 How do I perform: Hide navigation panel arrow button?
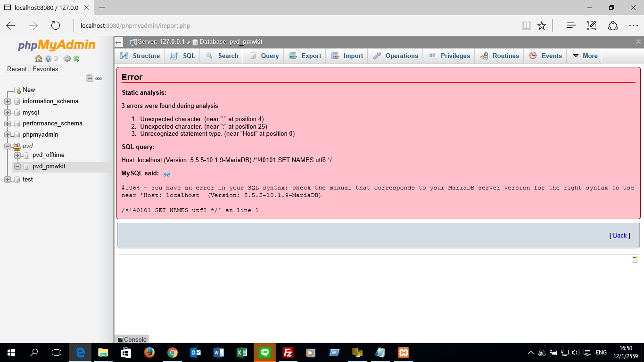pyautogui.click(x=119, y=42)
